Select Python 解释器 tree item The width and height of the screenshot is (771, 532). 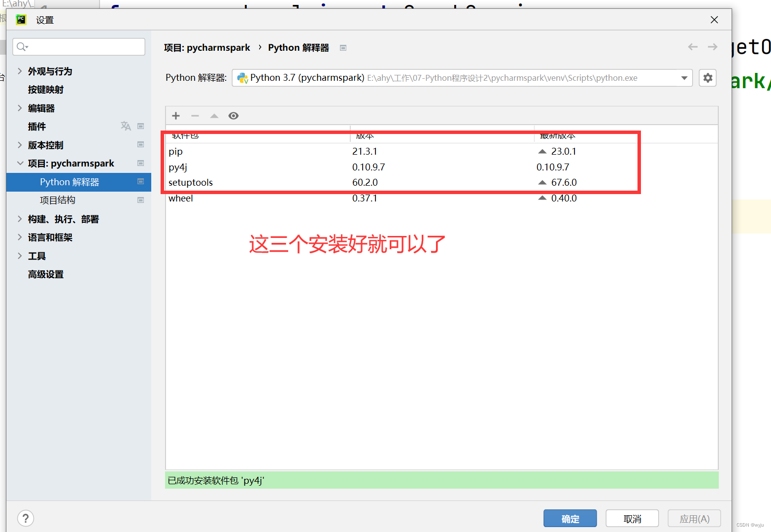[x=79, y=182]
